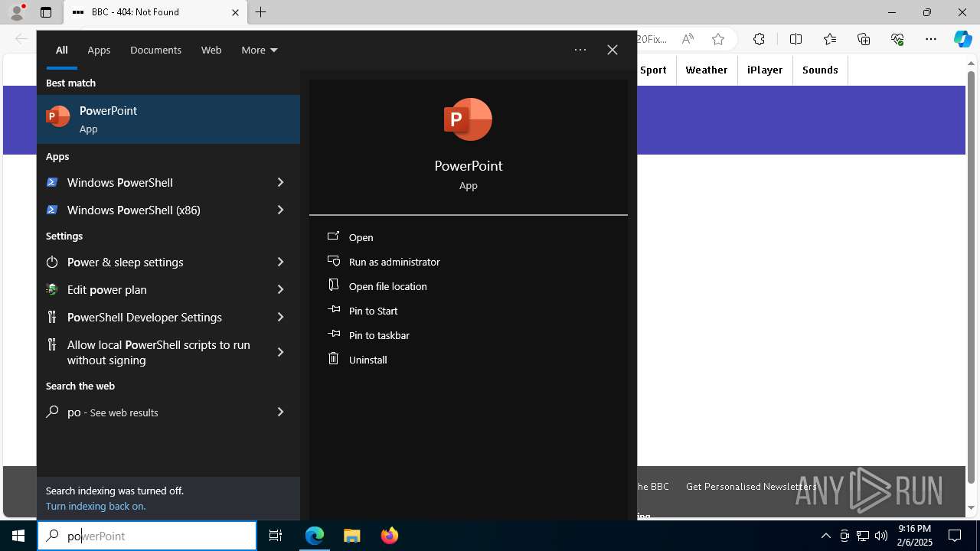Open Task View on taskbar
980x551 pixels.
276,536
